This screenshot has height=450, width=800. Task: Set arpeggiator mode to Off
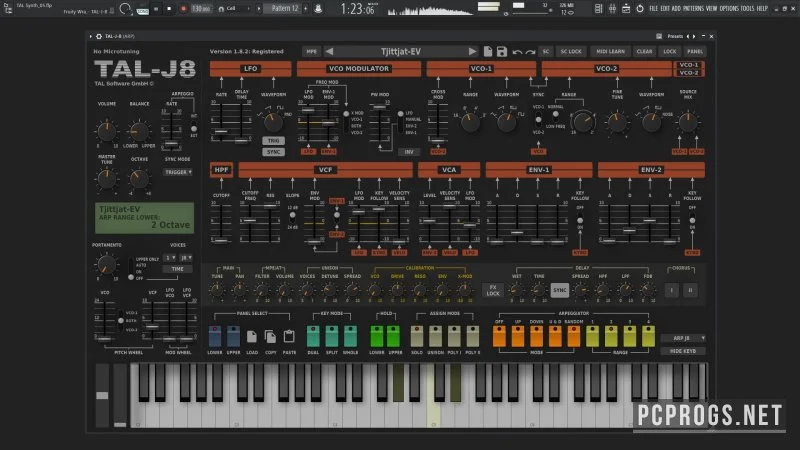499,336
